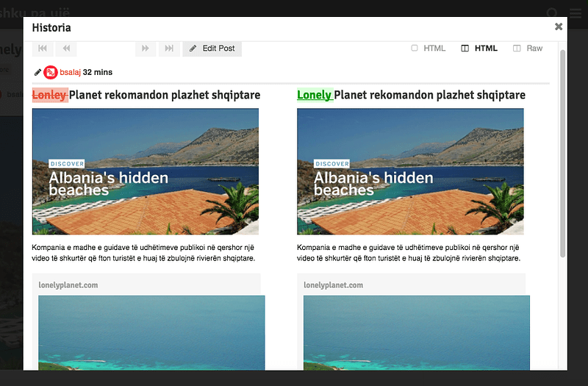
Task: Jump to the first revision
Action: point(43,49)
